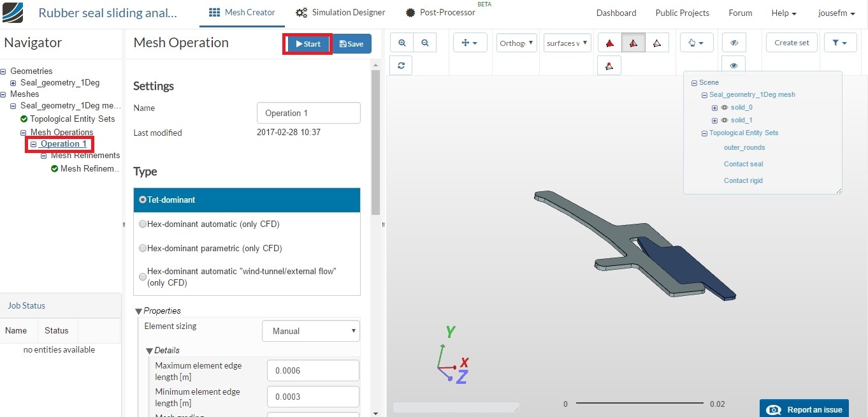Edit Maximum element edge length field
The height and width of the screenshot is (417, 868).
tap(313, 370)
